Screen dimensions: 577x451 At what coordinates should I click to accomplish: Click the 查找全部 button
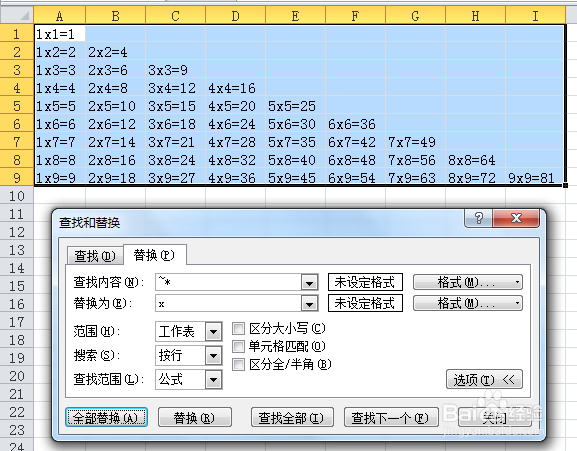tap(292, 417)
